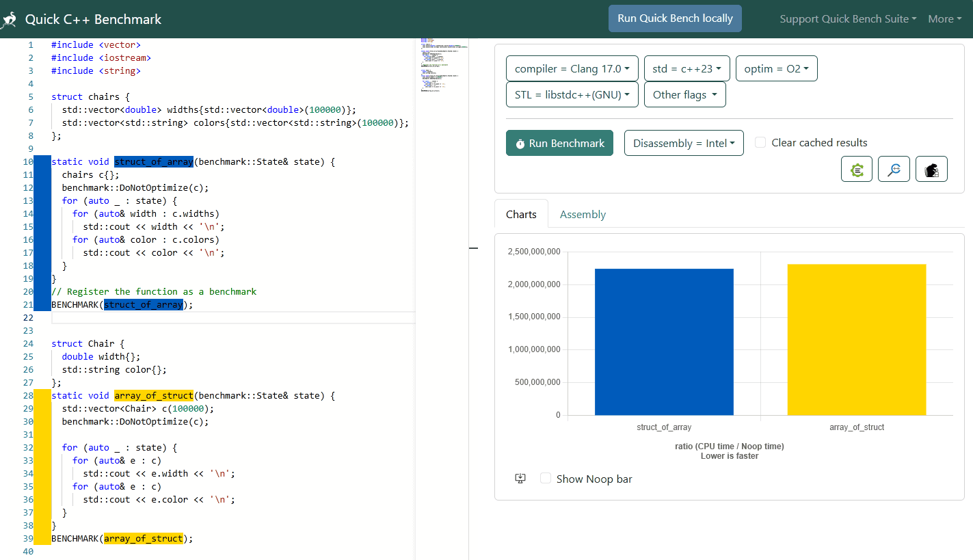
Task: Switch to the Assembly tab
Action: coord(583,214)
